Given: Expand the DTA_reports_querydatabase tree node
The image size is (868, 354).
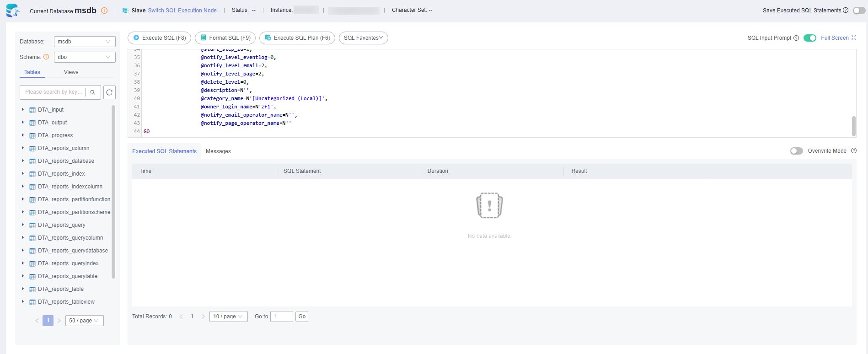Looking at the screenshot, I should point(23,250).
